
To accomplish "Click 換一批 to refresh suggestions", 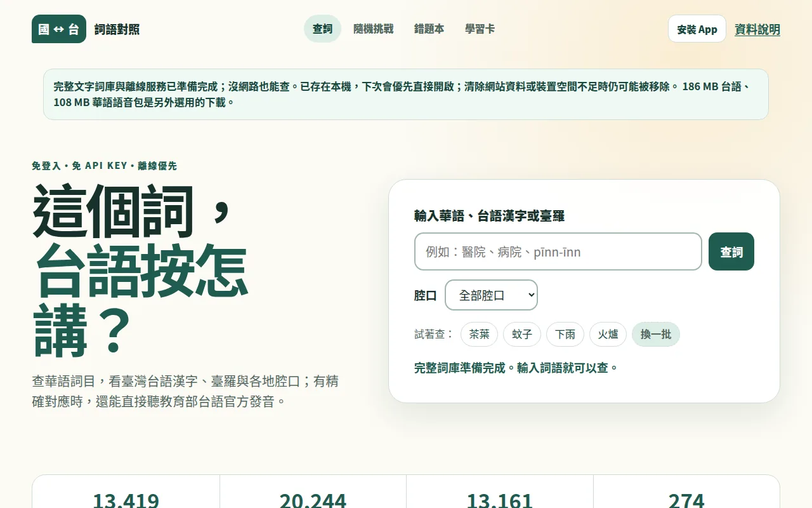I will (656, 334).
